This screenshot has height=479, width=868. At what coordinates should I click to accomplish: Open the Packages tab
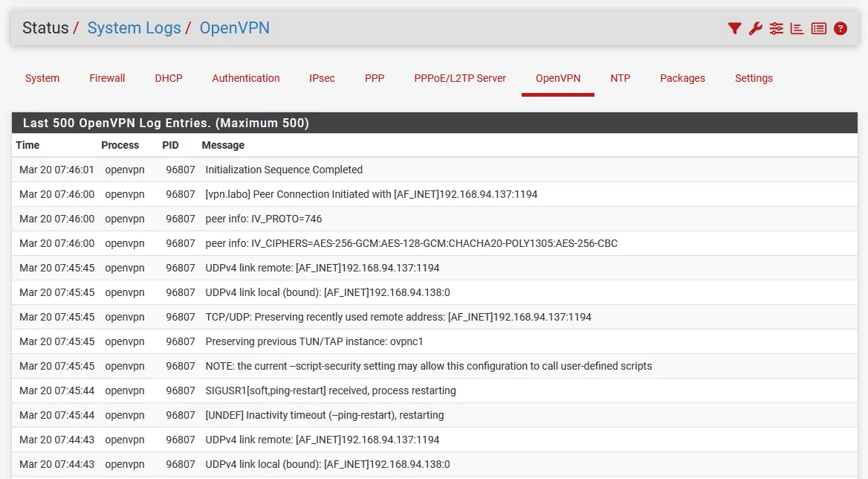[682, 78]
